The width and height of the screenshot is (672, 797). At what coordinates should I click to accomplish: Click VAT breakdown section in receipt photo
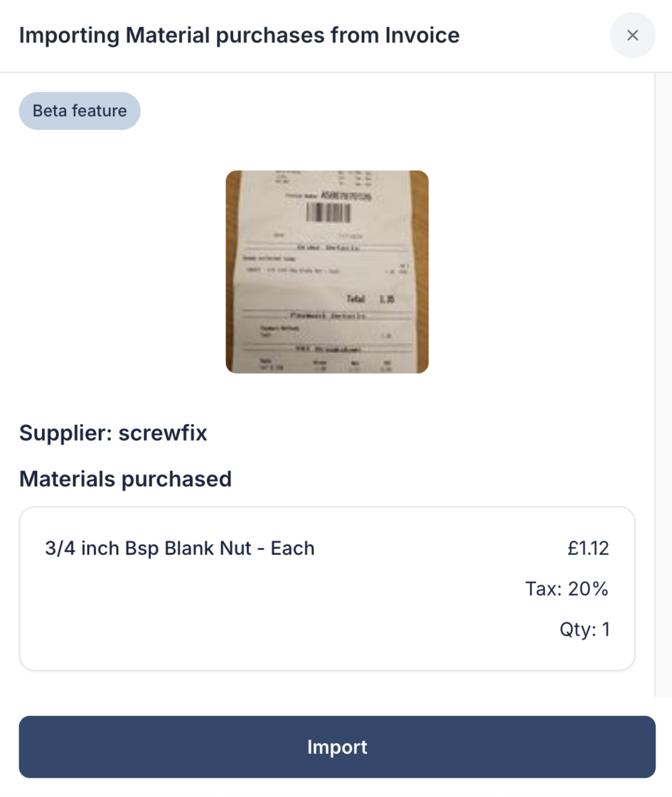point(327,349)
